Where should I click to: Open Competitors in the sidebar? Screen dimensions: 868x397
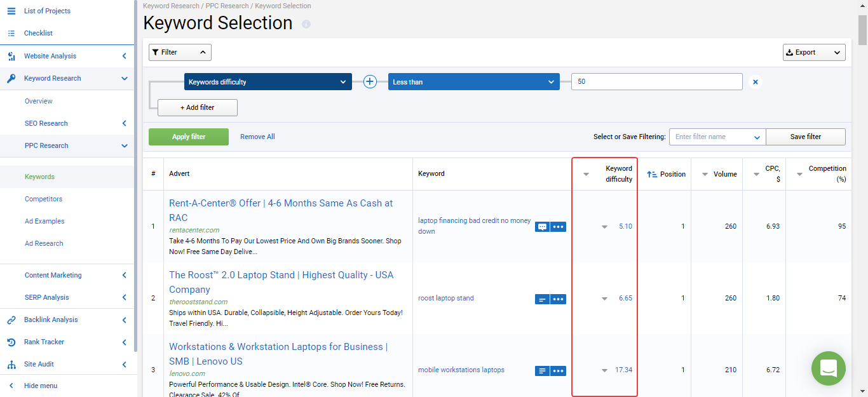coord(43,199)
